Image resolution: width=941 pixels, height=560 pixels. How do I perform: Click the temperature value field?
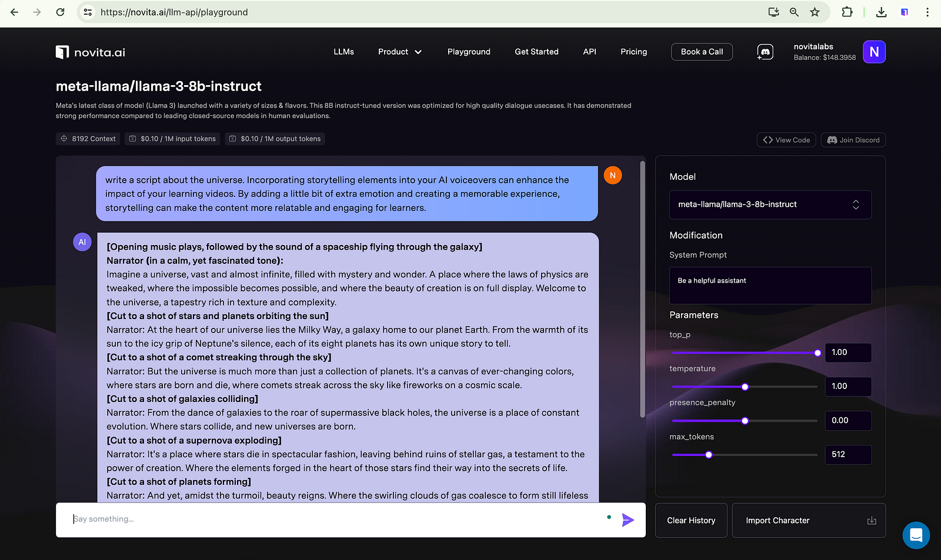848,387
